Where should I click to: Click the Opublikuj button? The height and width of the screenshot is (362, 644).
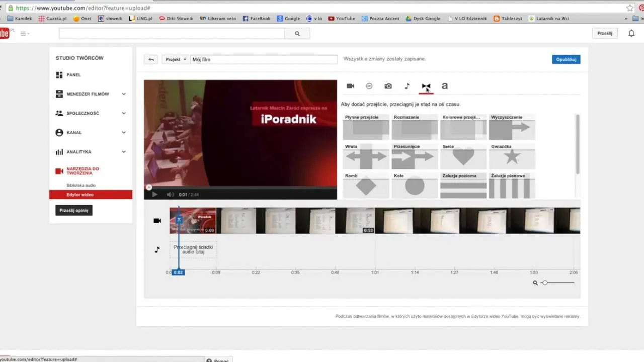(566, 59)
